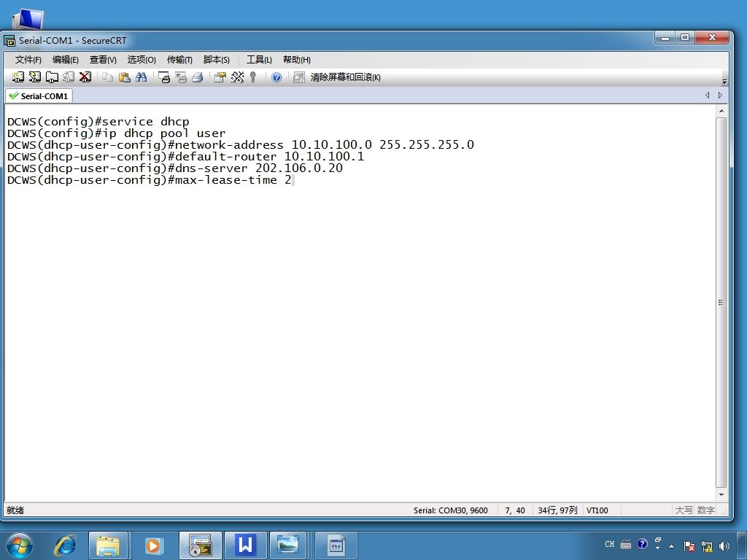Open the WPS Writer taskbar icon
747x560 pixels.
[245, 545]
